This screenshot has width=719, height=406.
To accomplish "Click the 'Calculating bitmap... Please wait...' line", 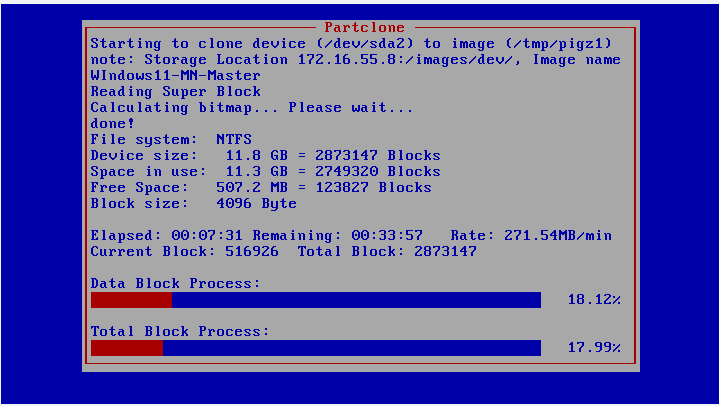I will (x=252, y=107).
